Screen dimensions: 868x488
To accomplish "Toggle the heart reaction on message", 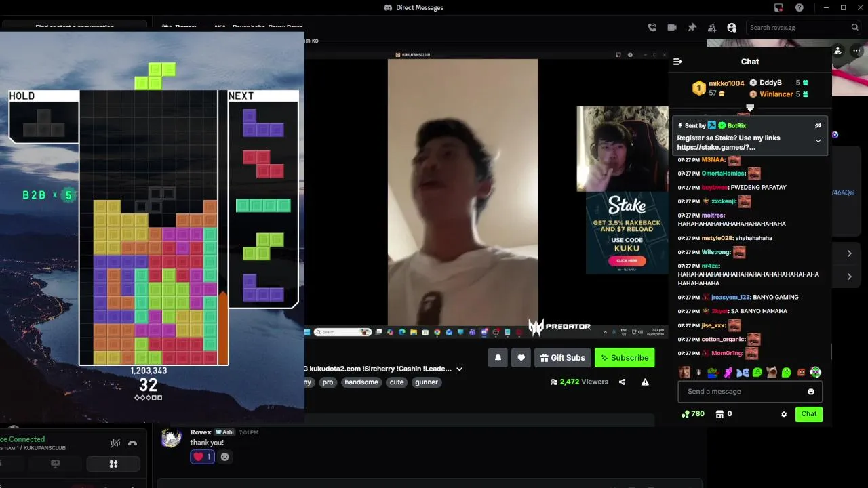I will [202, 457].
